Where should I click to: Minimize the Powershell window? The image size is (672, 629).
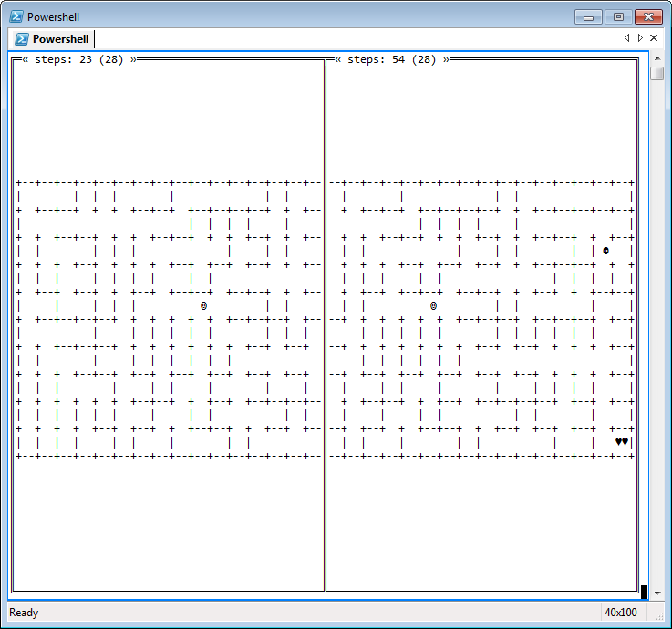pos(589,17)
